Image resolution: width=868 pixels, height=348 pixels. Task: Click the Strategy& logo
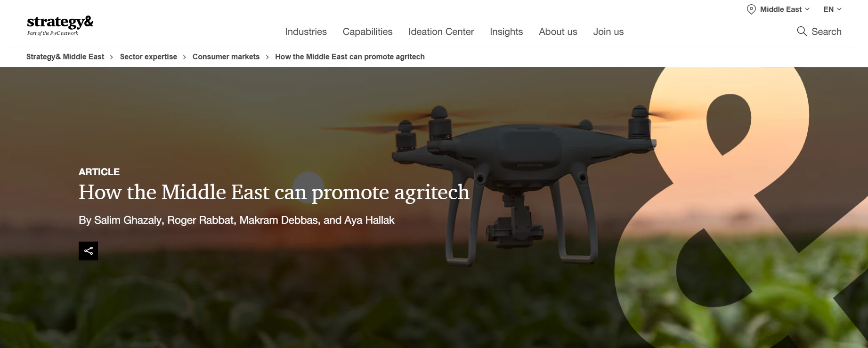coord(60,25)
